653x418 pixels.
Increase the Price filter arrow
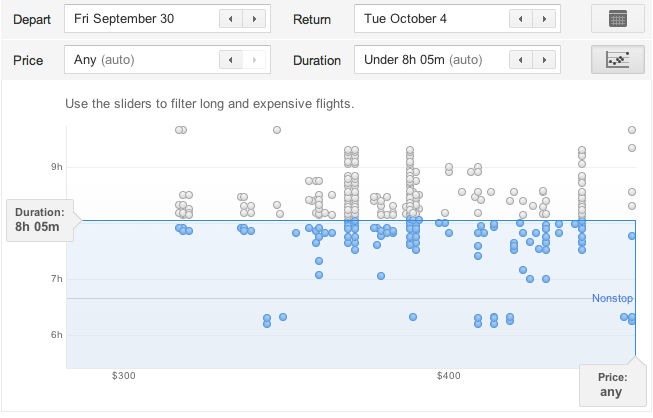tap(255, 60)
